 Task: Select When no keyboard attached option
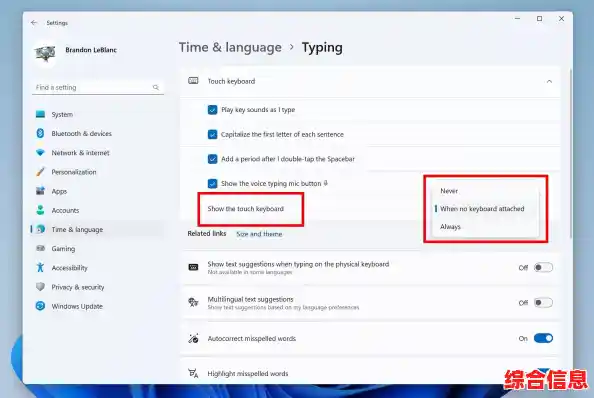pyautogui.click(x=485, y=209)
